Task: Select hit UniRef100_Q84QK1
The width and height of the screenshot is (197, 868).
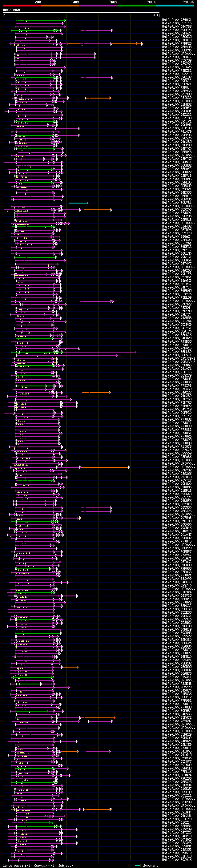Action: tap(177, 20)
